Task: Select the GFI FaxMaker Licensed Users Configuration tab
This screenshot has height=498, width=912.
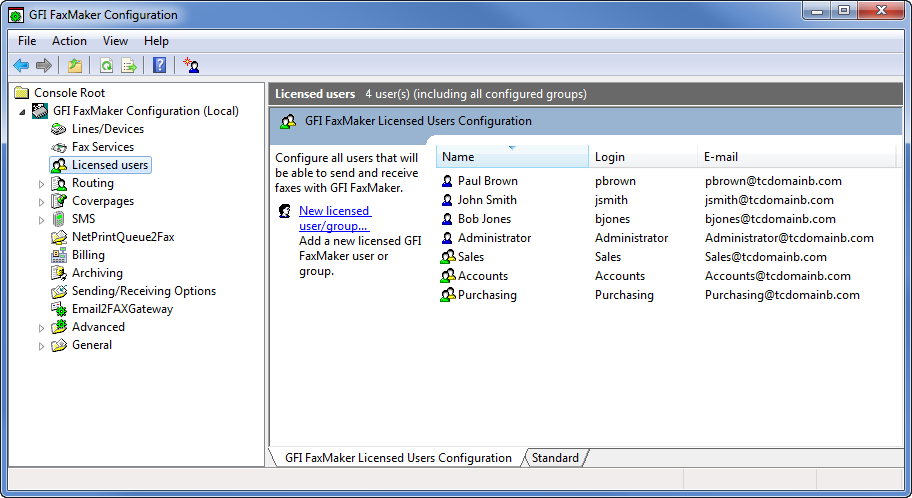Action: pyautogui.click(x=398, y=458)
